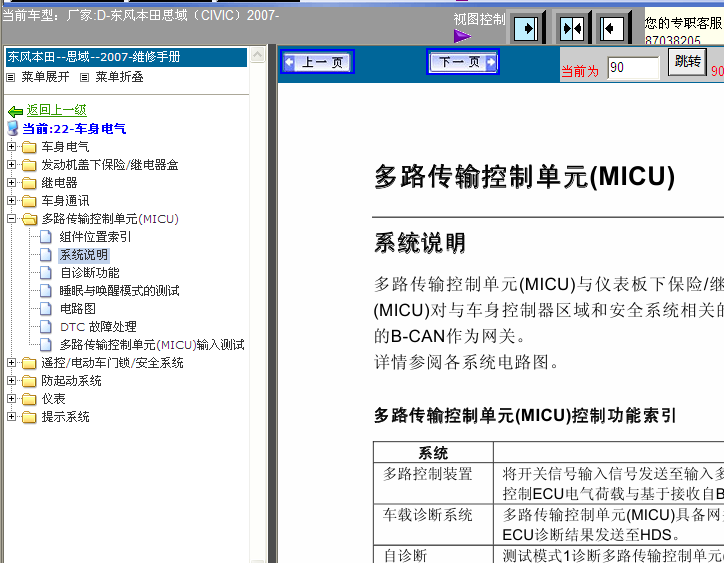Viewport: 724px width, 563px height.
Task: Click view control center-split arrows icon
Action: pos(572,29)
